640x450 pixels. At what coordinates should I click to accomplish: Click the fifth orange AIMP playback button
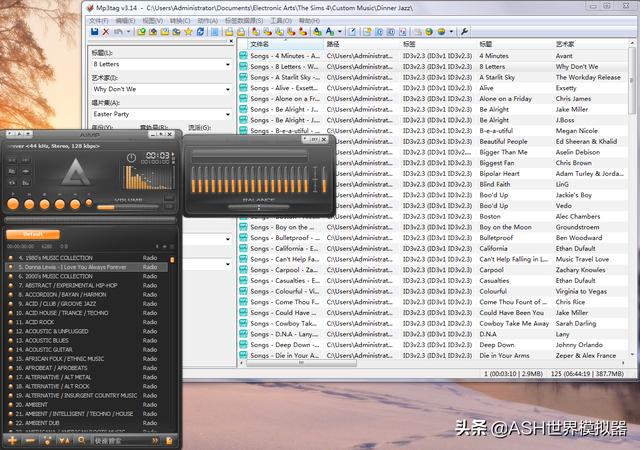(x=75, y=204)
